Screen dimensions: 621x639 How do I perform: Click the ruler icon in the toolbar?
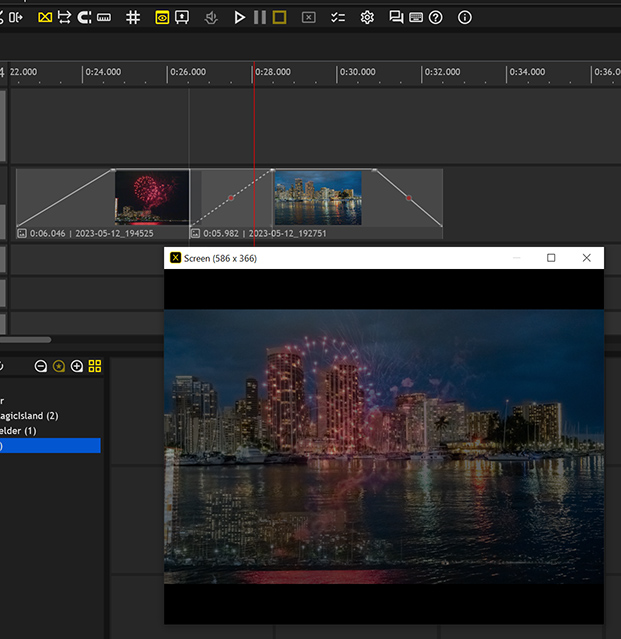click(x=104, y=17)
